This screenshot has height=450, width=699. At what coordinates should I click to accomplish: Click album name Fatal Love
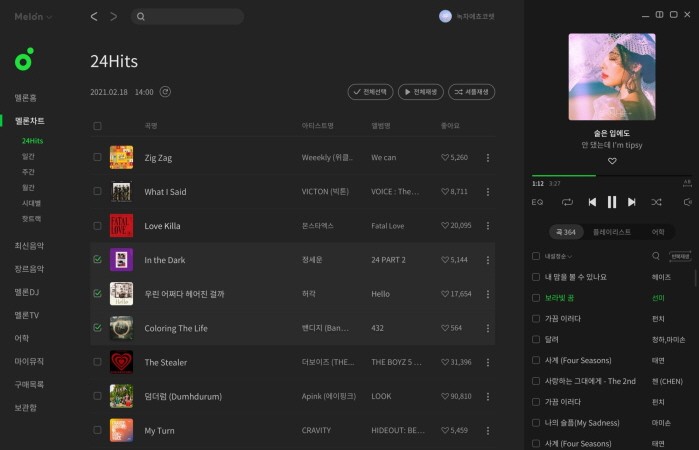point(387,226)
